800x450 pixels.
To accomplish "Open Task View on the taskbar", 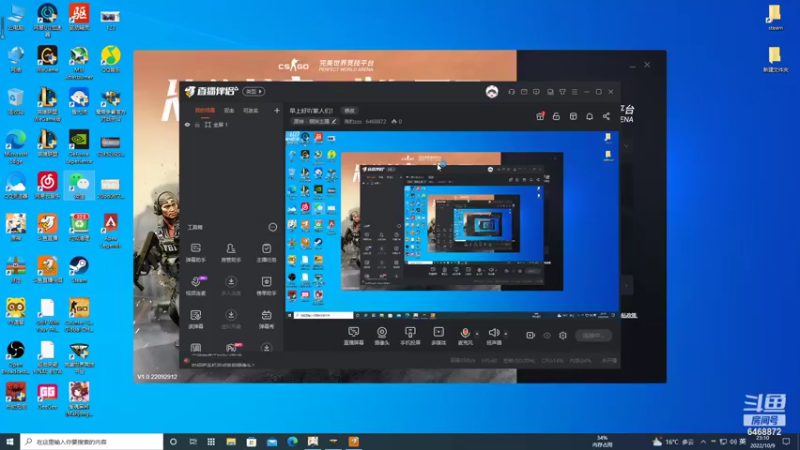I will pyautogui.click(x=193, y=441).
